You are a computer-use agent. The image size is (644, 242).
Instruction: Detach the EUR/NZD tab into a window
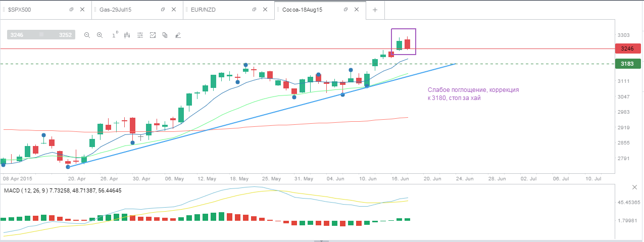click(x=254, y=10)
